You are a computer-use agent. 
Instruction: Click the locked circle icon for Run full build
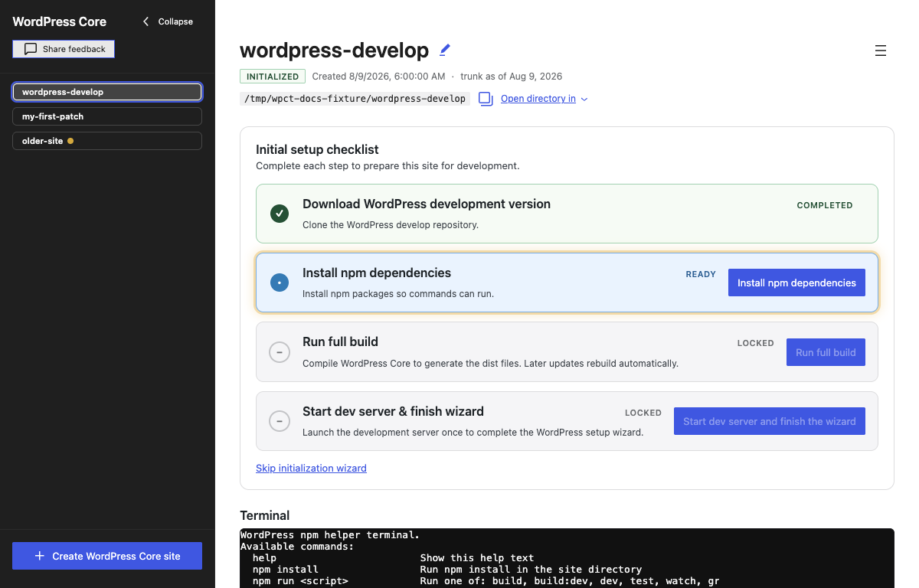[280, 352]
